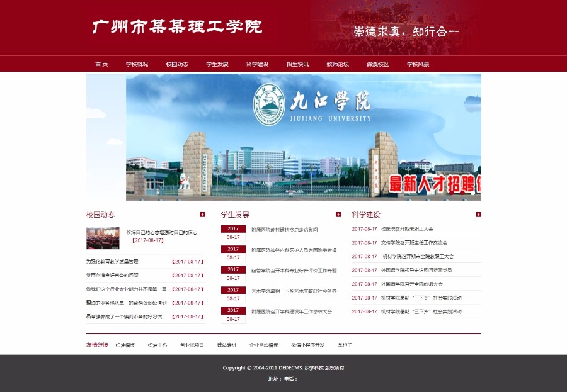The image size is (567, 392).
Task: Open 附属医院召开学科建设年工作总结大会 article
Action: click(x=292, y=311)
